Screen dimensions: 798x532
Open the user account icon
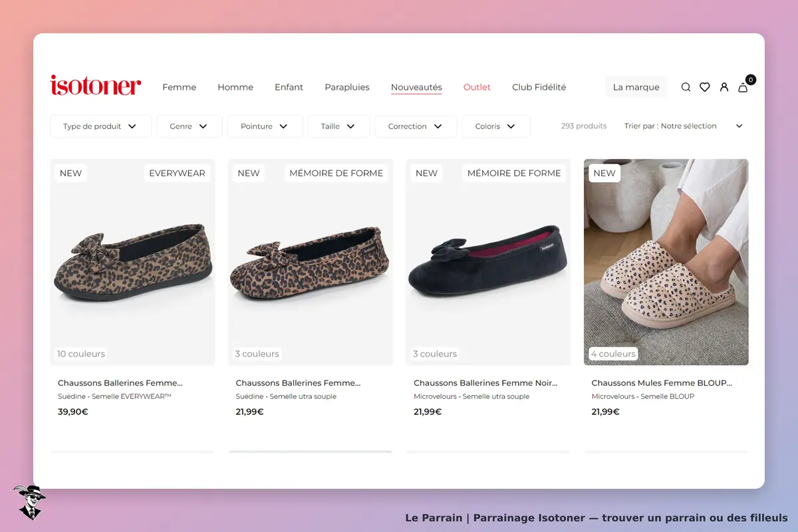click(724, 87)
